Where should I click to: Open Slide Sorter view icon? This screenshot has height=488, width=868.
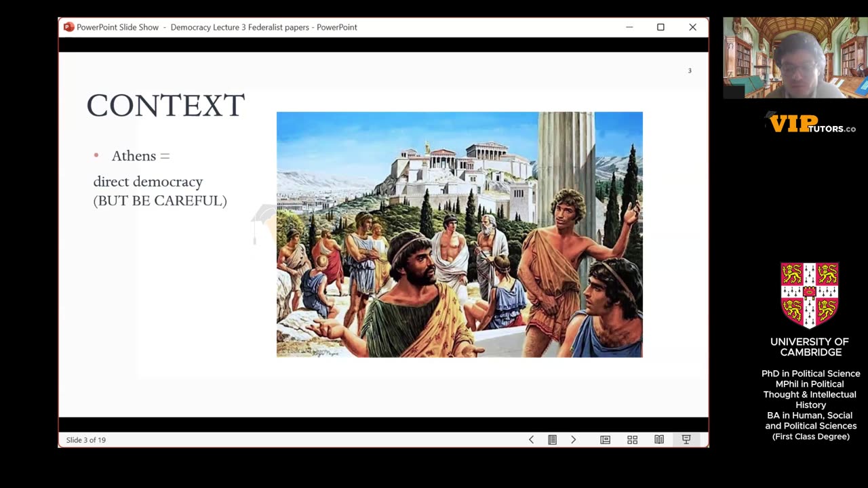632,440
